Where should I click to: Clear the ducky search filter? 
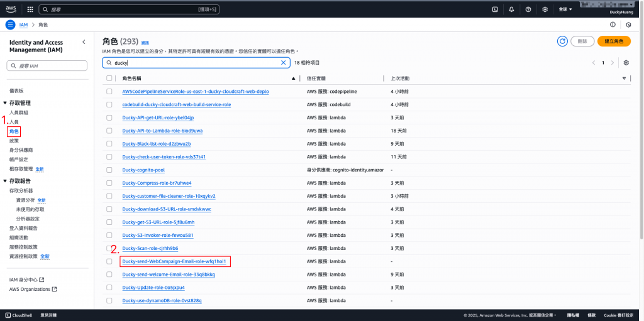283,63
